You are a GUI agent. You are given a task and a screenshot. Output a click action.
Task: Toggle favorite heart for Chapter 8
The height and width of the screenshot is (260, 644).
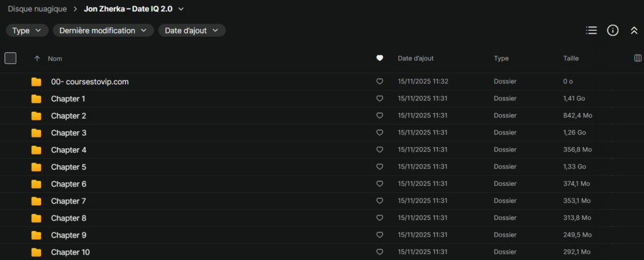coord(379,218)
